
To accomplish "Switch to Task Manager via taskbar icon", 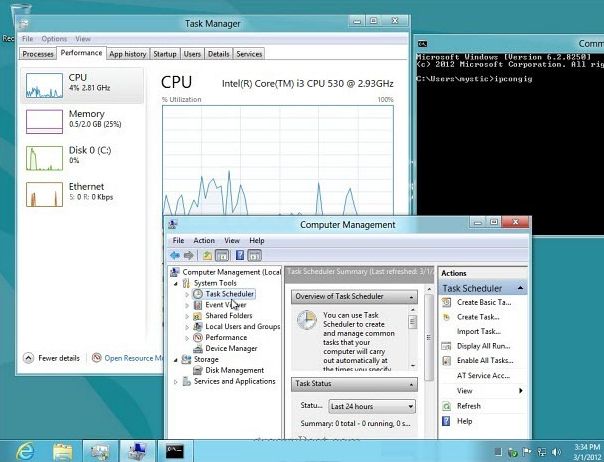I will pos(100,451).
